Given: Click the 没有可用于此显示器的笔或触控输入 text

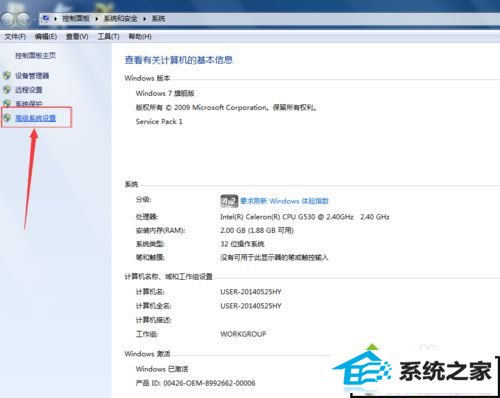Looking at the screenshot, I should (x=274, y=257).
